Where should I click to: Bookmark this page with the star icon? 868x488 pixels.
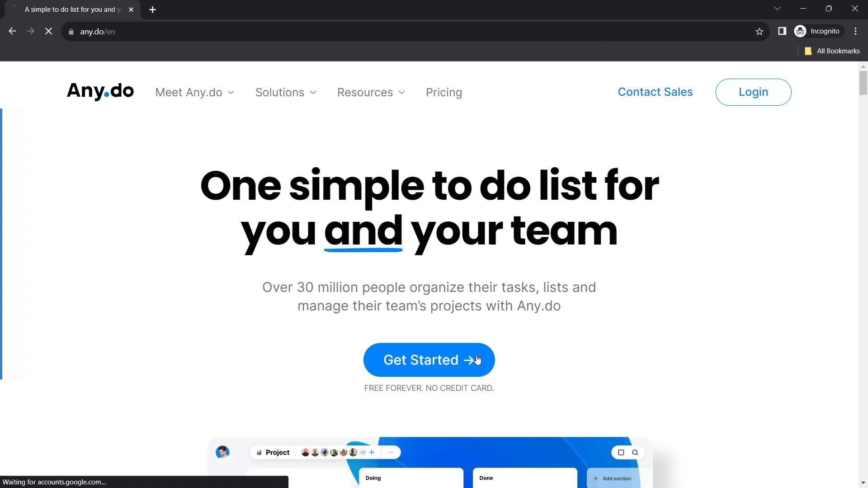pos(759,32)
